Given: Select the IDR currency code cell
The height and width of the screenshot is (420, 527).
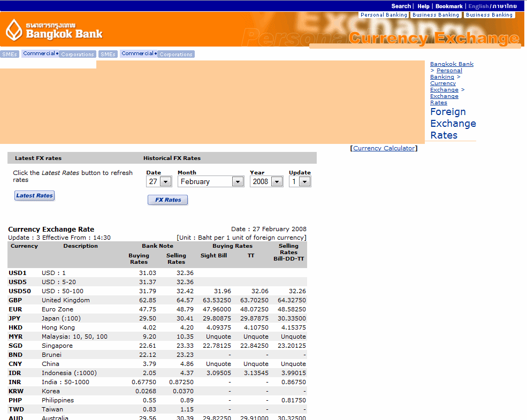Looking at the screenshot, I should click(15, 372).
